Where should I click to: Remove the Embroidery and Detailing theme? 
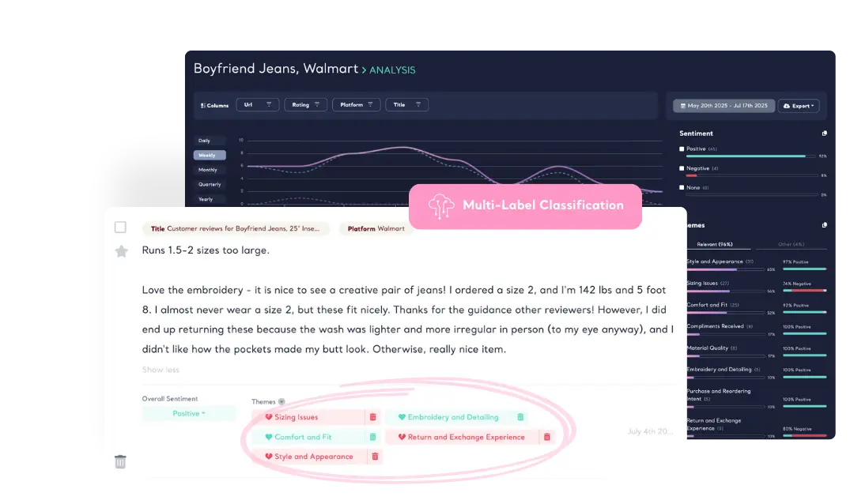click(520, 417)
